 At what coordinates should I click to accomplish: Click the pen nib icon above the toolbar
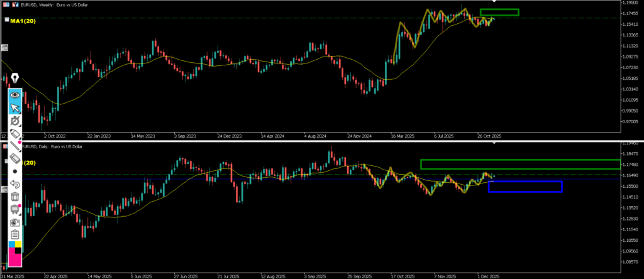click(x=14, y=79)
